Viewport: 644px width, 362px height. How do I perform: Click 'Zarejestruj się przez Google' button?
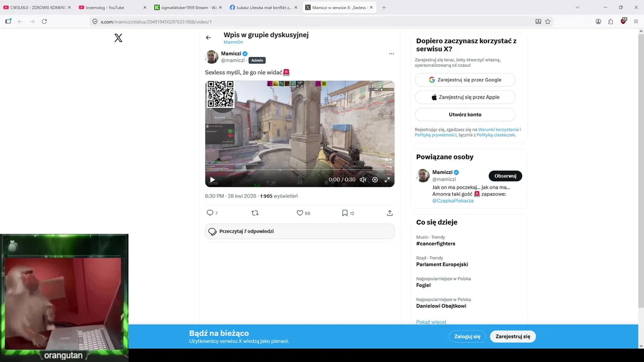point(465,80)
